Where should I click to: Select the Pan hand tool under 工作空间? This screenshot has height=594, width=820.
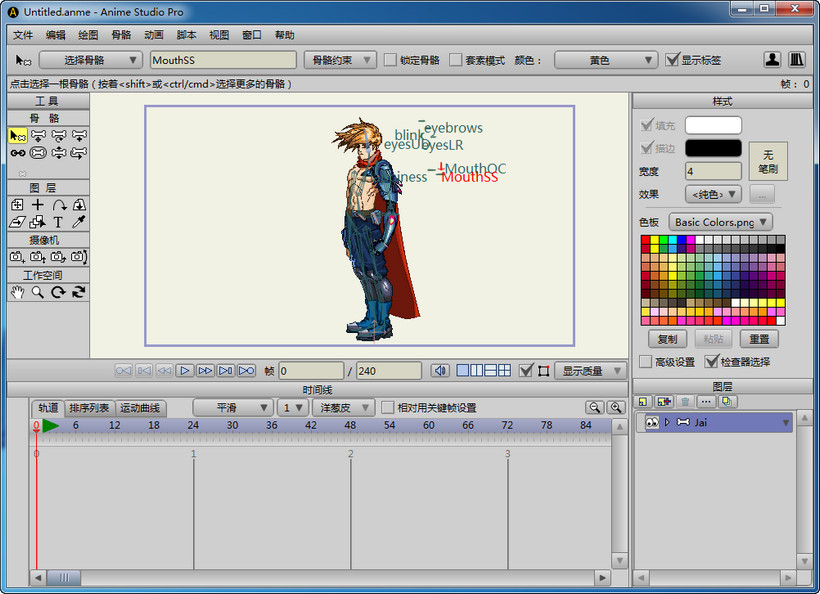click(16, 291)
